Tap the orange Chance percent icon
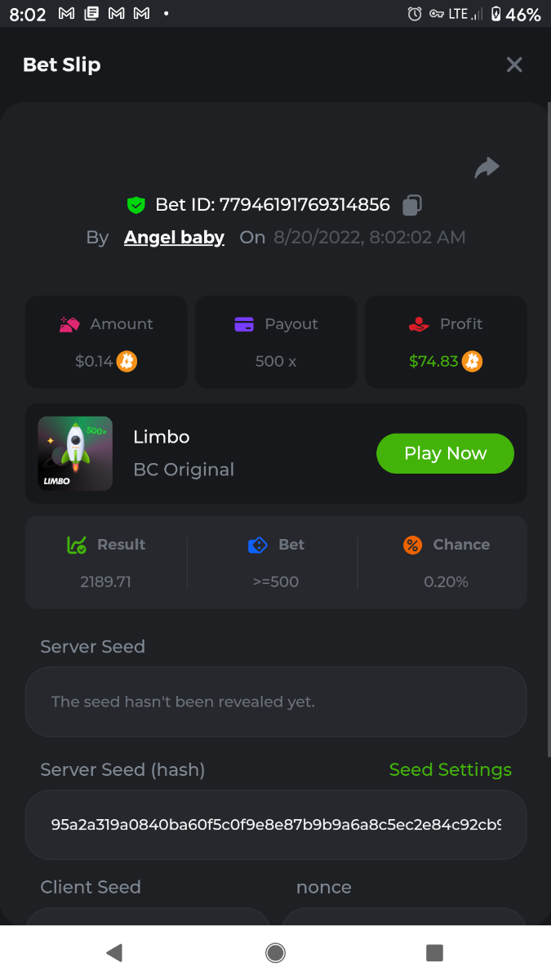Image resolution: width=551 pixels, height=980 pixels. [413, 545]
